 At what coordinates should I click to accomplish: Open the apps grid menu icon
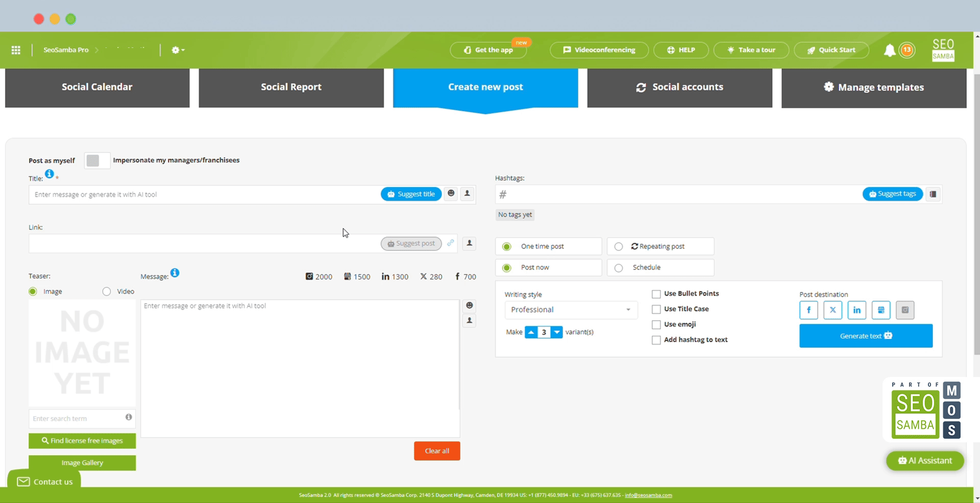pos(16,50)
